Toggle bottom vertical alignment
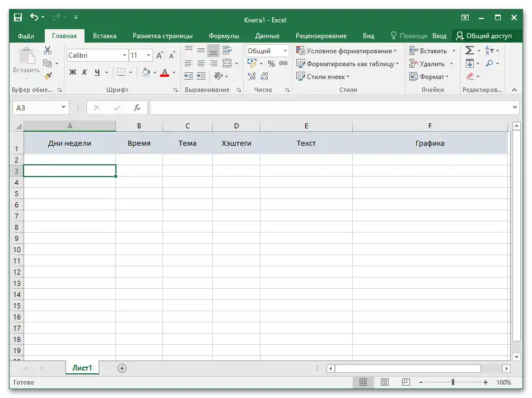 point(213,50)
